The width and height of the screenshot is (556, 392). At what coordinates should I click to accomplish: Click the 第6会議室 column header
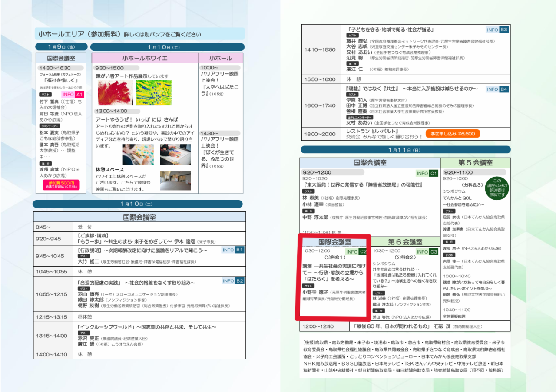click(x=405, y=242)
